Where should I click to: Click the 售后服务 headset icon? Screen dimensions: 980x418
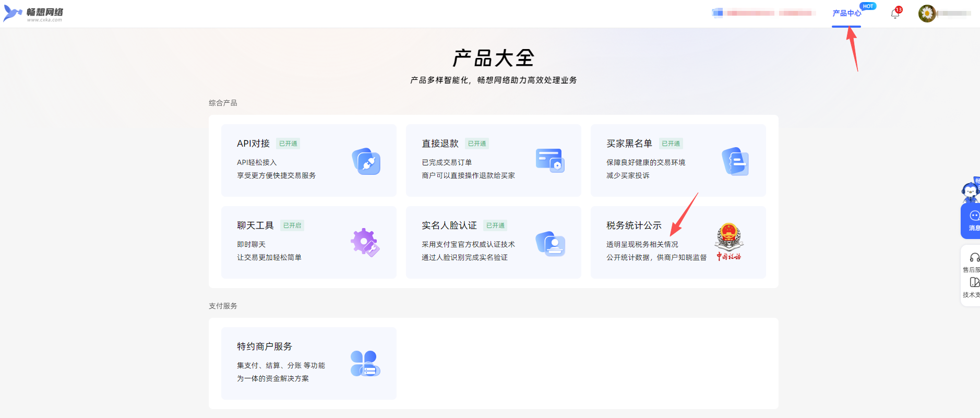coord(974,257)
